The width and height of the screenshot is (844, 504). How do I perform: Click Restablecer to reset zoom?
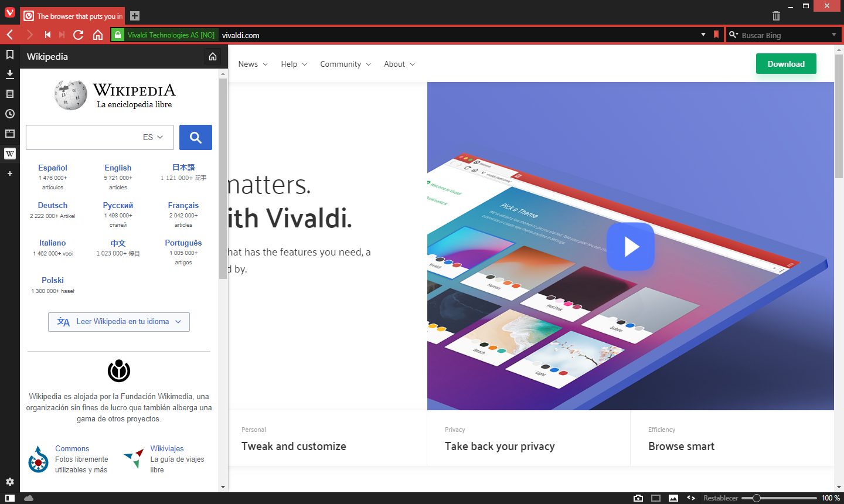click(x=720, y=498)
